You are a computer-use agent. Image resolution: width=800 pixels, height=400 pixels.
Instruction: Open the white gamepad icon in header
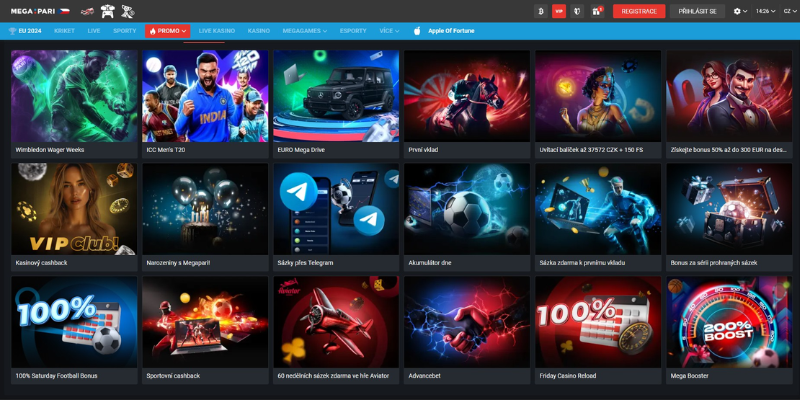[108, 11]
